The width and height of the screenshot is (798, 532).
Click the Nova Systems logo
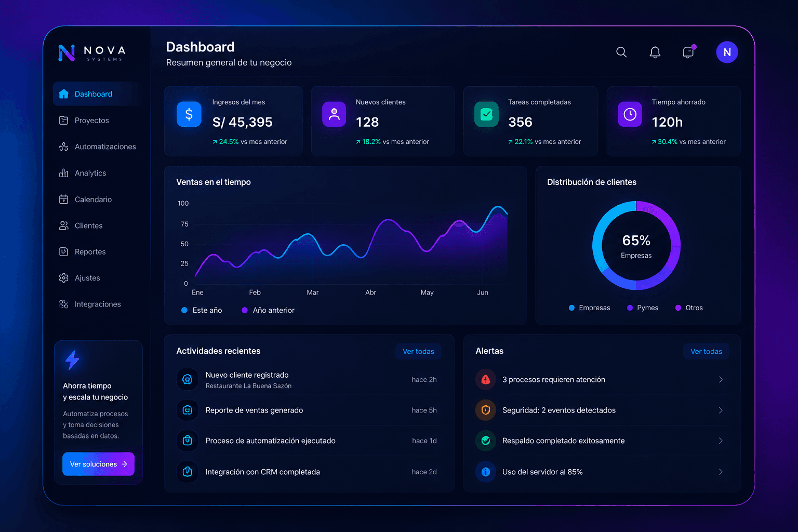92,52
